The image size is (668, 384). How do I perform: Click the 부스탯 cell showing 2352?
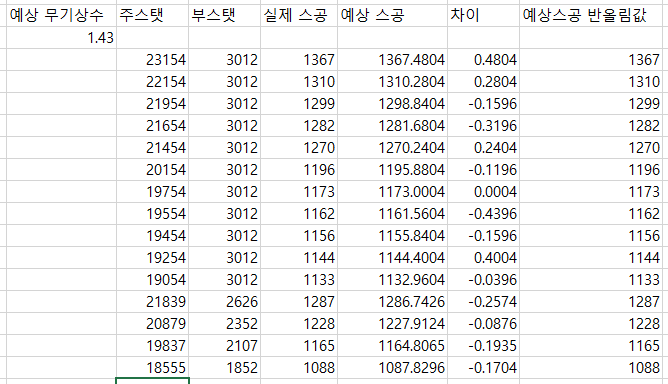[225, 323]
